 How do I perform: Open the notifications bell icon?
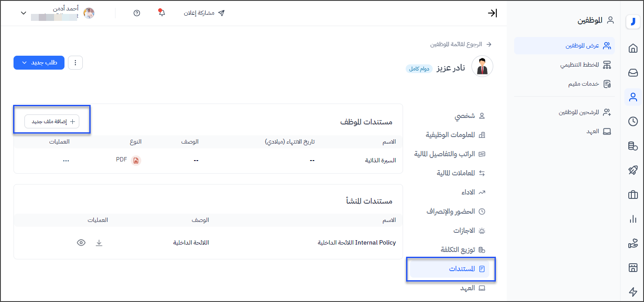(162, 13)
